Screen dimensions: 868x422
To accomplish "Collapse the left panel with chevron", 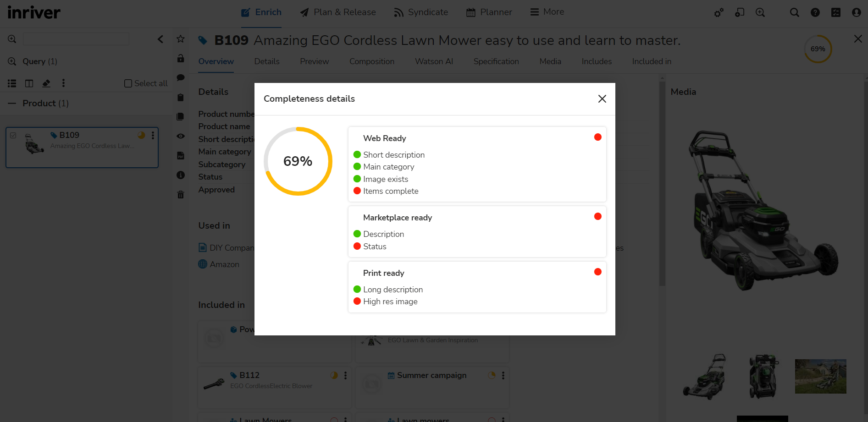I will (160, 39).
